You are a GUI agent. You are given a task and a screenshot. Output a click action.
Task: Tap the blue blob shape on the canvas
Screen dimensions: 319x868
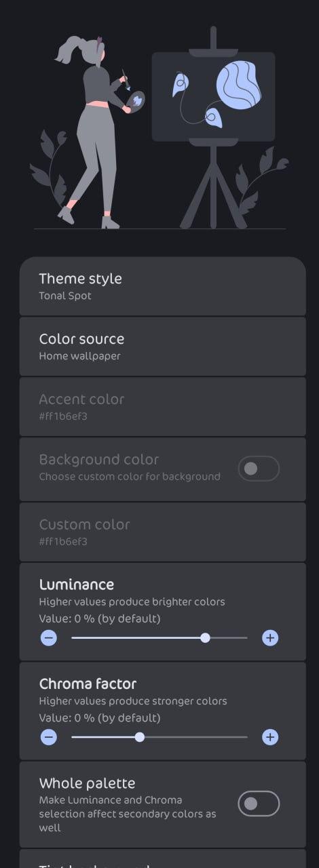[x=238, y=83]
